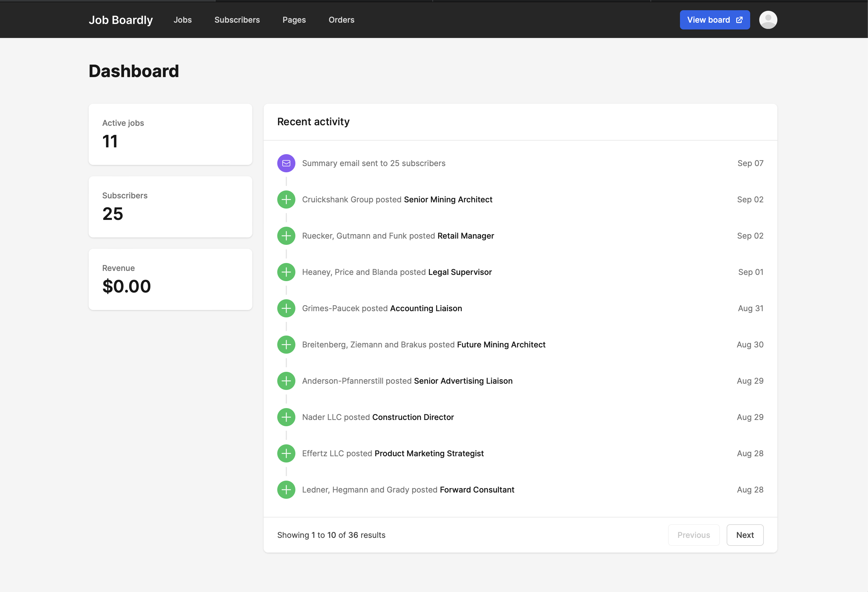Click the View board button
This screenshot has width=868, height=592.
715,20
